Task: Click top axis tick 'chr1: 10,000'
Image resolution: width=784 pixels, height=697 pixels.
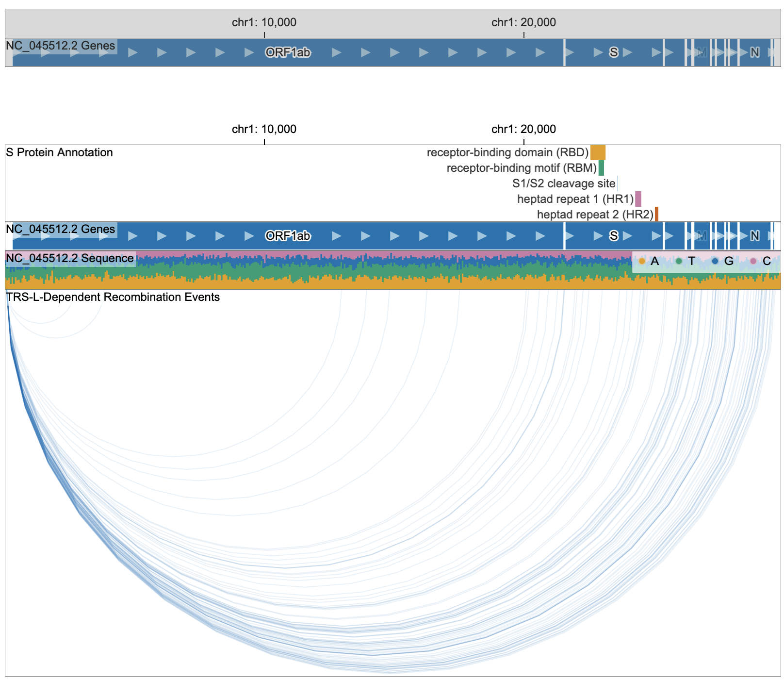Action: pyautogui.click(x=264, y=22)
